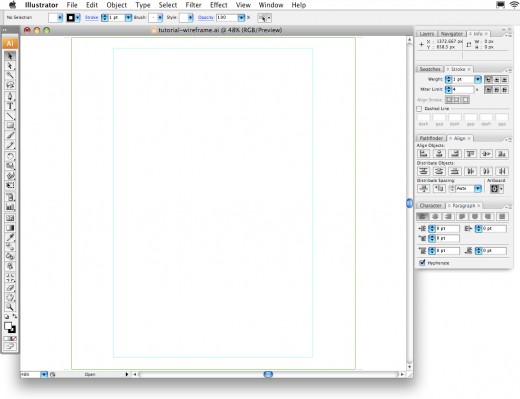The width and height of the screenshot is (520, 399).
Task: Set projecting cap in Stroke panel
Action: (x=505, y=79)
